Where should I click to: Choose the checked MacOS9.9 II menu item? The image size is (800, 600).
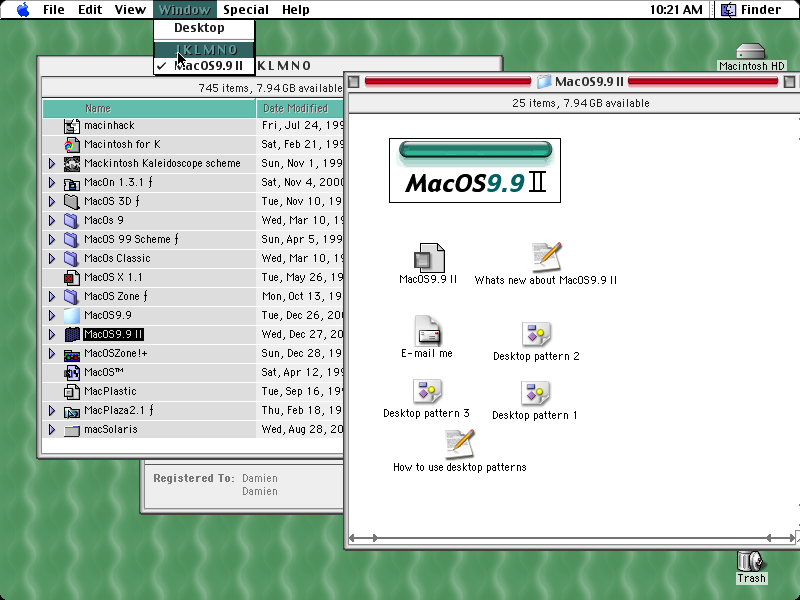[204, 66]
